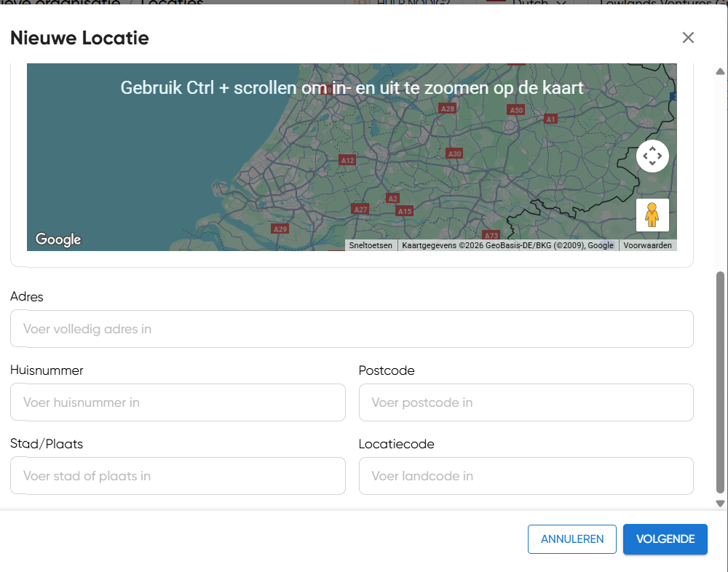Click the dialog's vertical scrollbar thumb

tap(720, 382)
